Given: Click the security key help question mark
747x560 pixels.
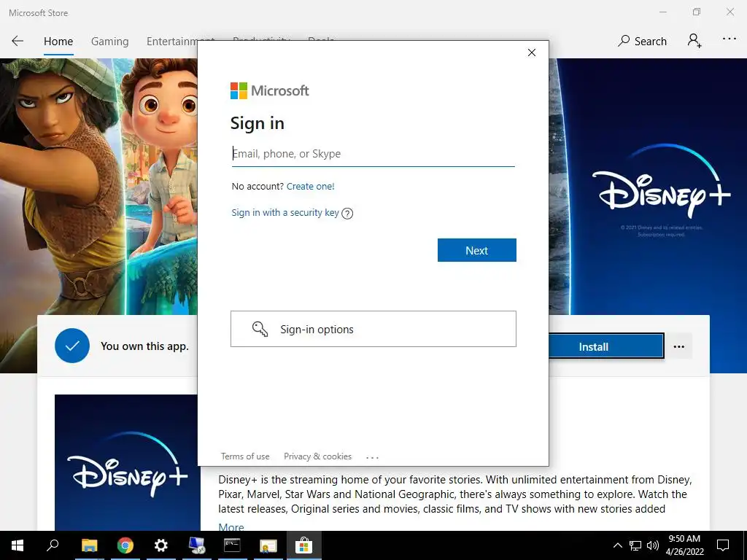Looking at the screenshot, I should pyautogui.click(x=348, y=214).
